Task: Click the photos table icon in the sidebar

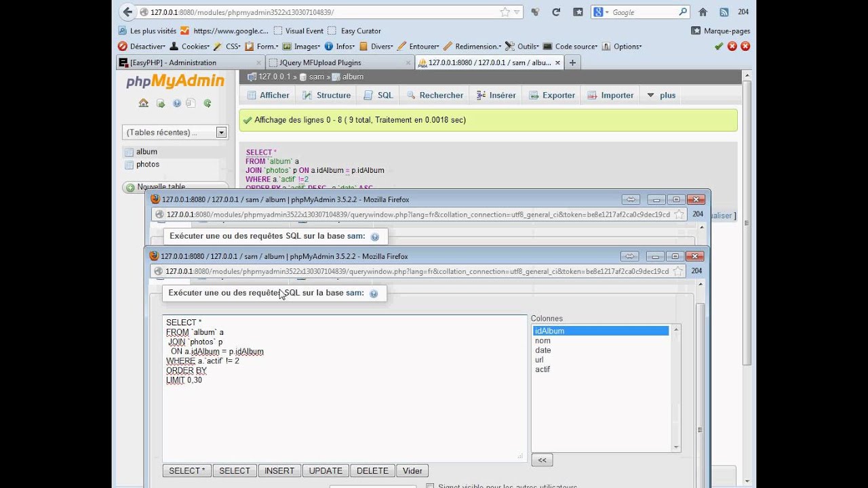Action: tap(129, 165)
